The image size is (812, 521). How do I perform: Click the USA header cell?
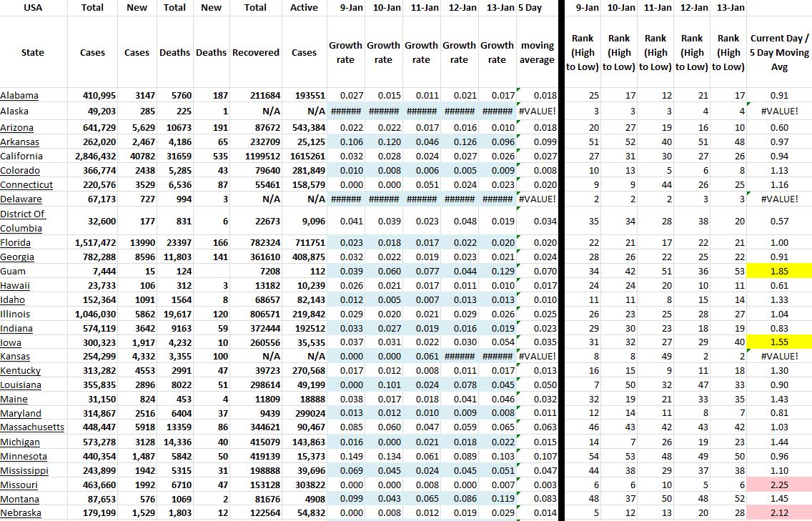coord(32,8)
